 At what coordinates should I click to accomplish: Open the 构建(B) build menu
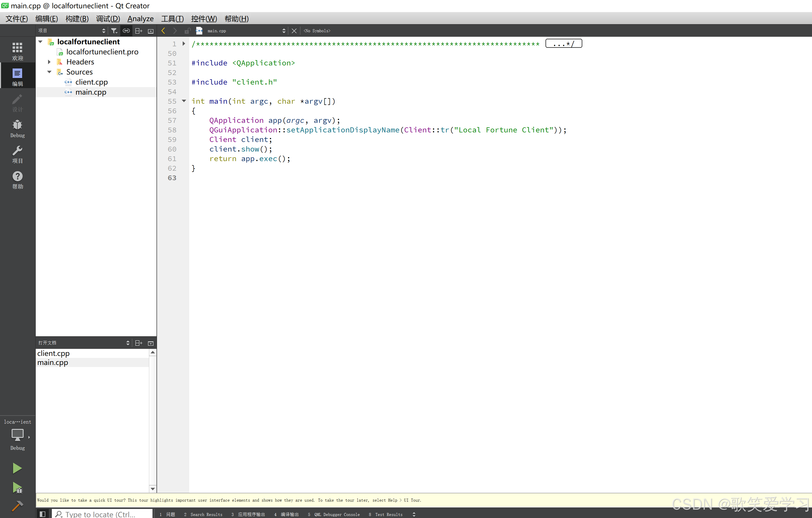pyautogui.click(x=77, y=19)
